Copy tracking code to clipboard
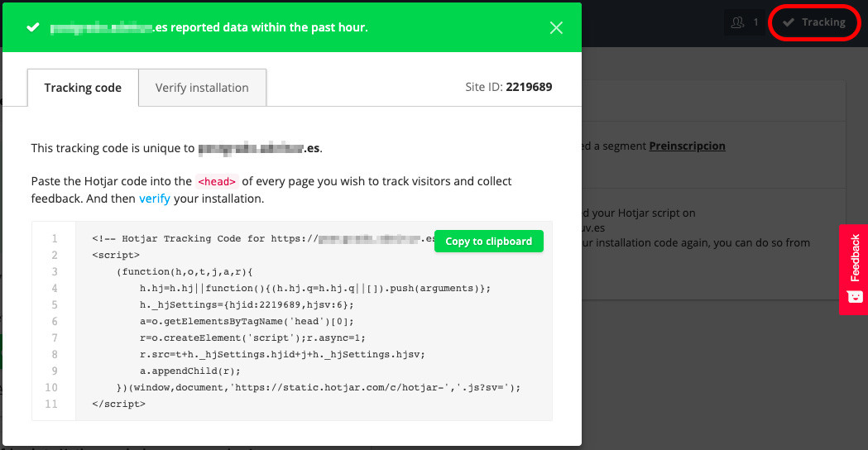The height and width of the screenshot is (450, 868). [489, 242]
